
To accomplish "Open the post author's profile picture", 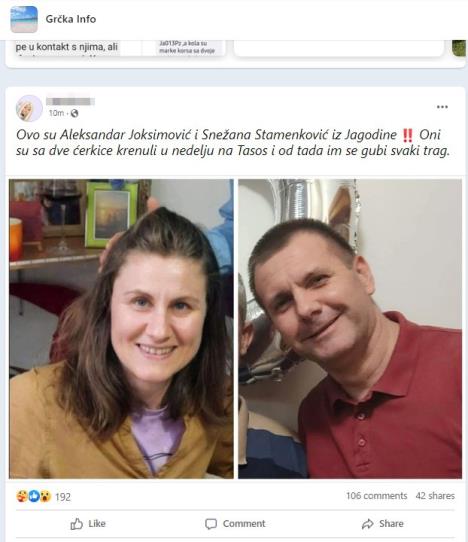I will [x=29, y=108].
